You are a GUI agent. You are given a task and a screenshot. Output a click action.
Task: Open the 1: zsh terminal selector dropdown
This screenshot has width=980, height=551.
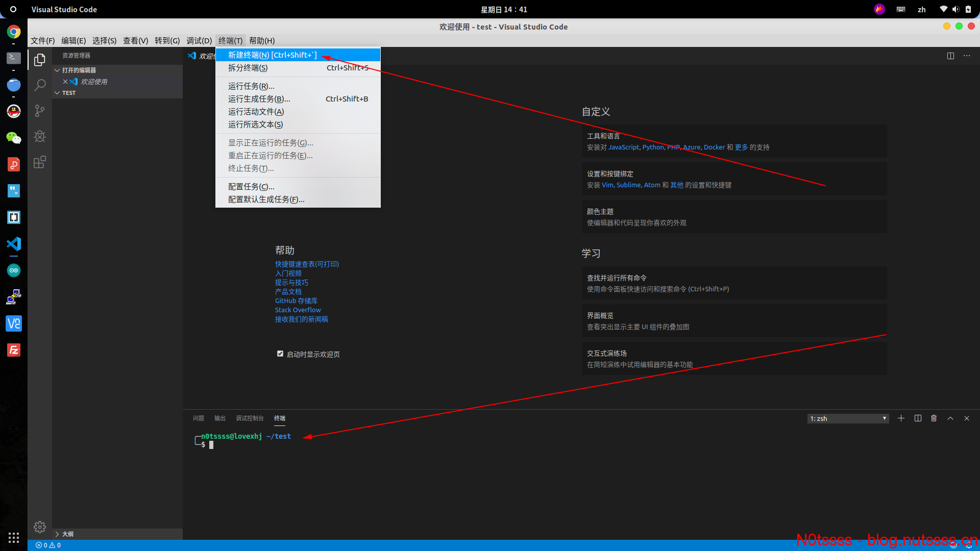tap(848, 418)
